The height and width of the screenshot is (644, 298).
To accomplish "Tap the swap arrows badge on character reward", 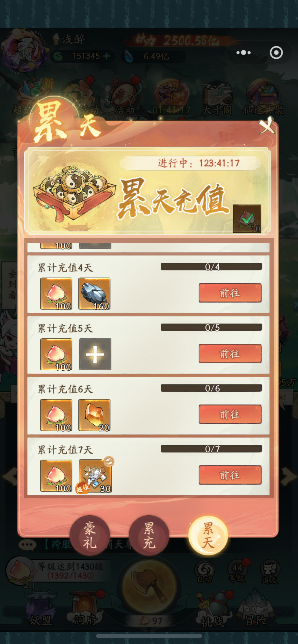I will (x=109, y=461).
